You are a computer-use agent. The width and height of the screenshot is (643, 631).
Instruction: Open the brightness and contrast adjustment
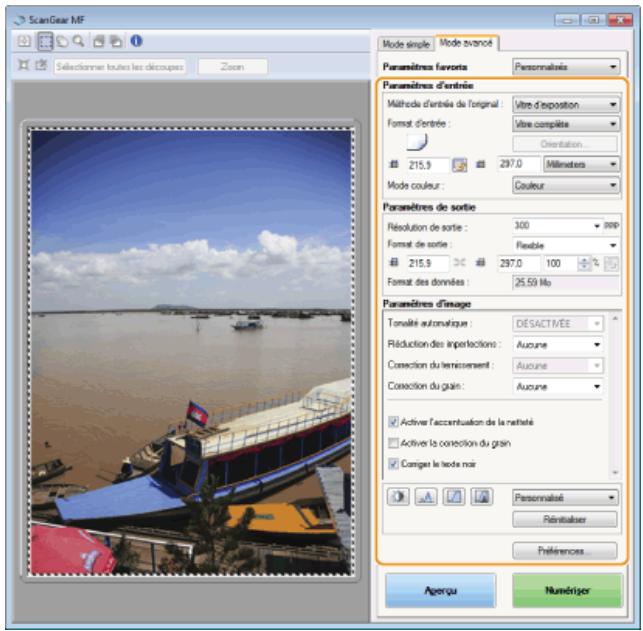[x=398, y=497]
